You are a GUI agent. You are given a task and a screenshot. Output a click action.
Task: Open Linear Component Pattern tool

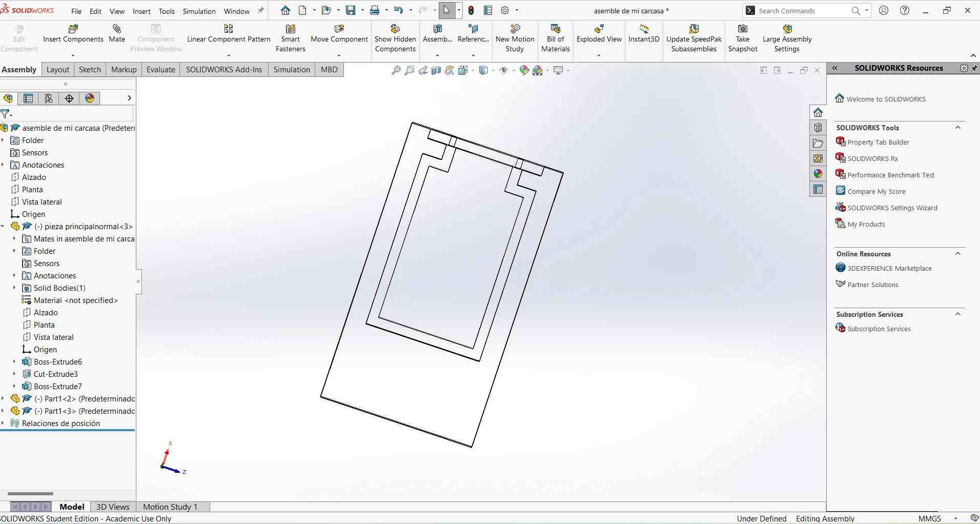coord(229,34)
